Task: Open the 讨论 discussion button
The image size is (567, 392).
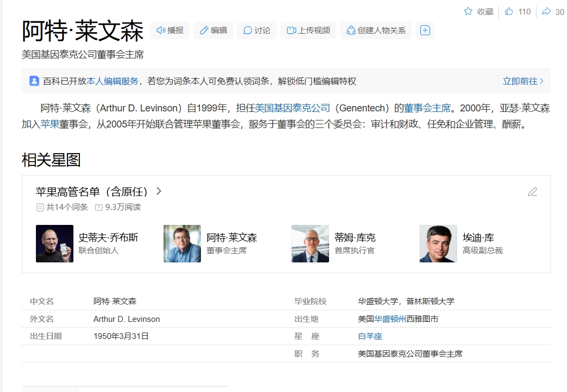Action: [x=257, y=31]
